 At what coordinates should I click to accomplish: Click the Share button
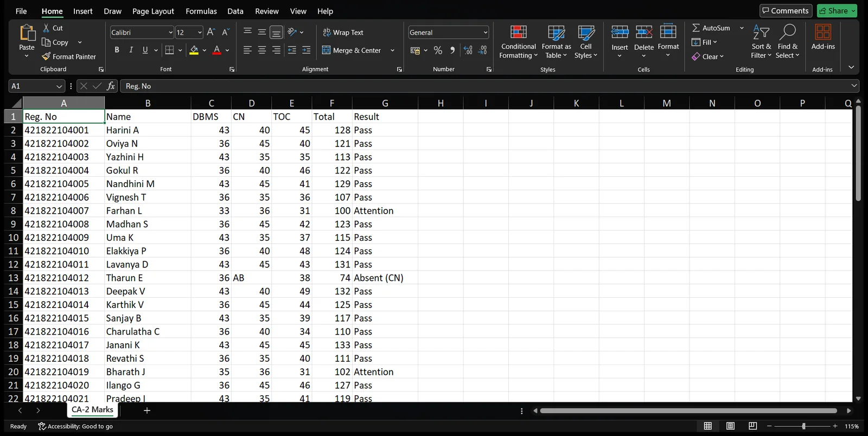[x=837, y=11]
